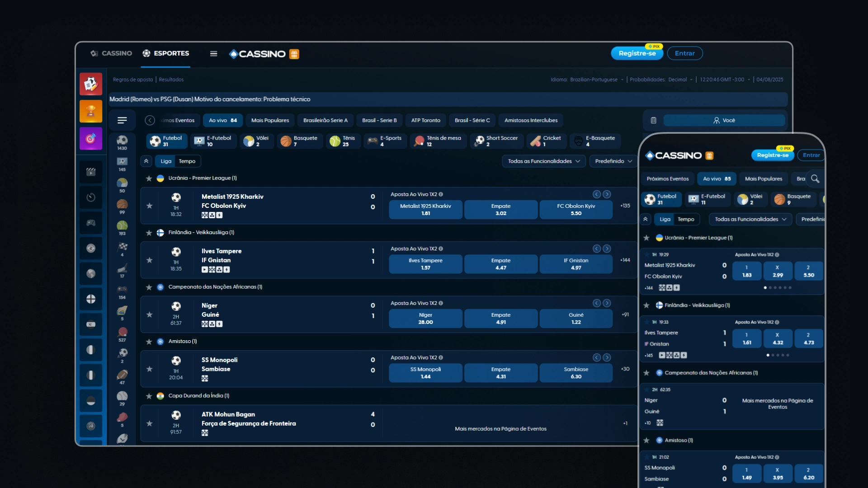Click the search magnifier in mobile view
Screen dimensions: 868x488
pos(815,178)
